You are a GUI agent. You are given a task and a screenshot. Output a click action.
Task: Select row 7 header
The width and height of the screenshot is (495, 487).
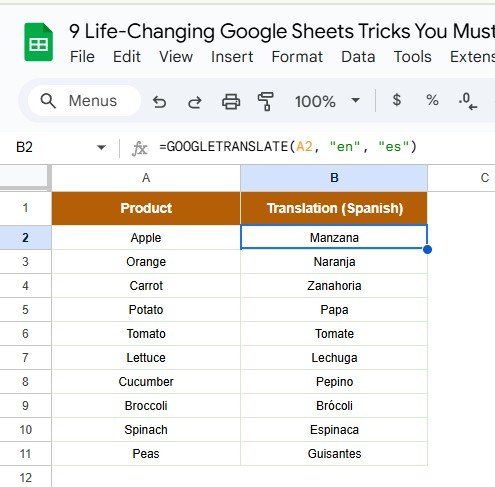click(x=26, y=358)
